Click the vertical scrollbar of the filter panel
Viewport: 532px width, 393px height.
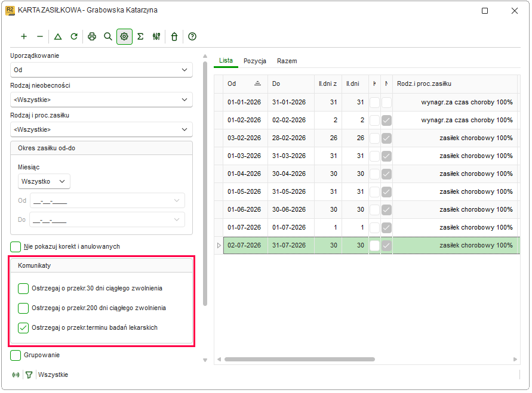coord(205,184)
